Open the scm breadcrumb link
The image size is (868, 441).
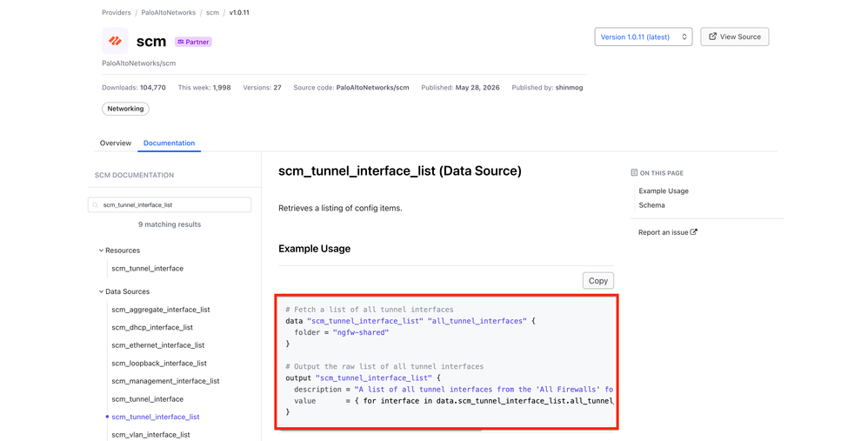[212, 12]
